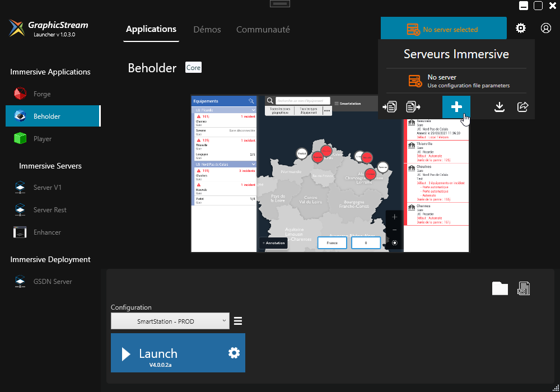Screen dimensions: 560x392
Task: Open the Enhancer icon
Action: (x=20, y=232)
